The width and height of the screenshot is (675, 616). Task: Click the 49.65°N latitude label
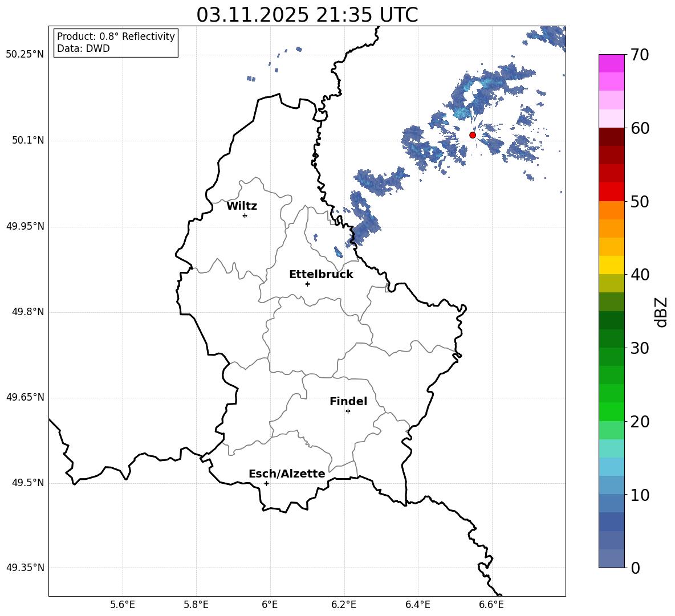25,397
